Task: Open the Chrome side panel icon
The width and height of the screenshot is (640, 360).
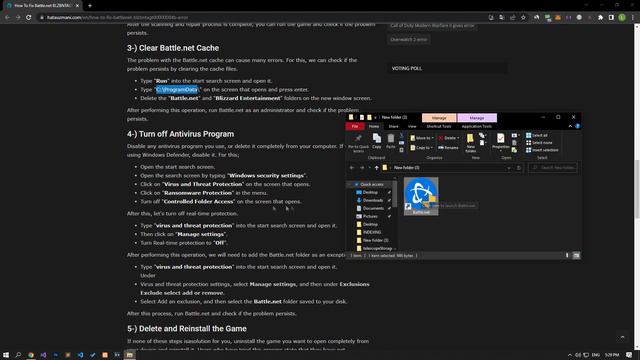Action: pyautogui.click(x=611, y=18)
